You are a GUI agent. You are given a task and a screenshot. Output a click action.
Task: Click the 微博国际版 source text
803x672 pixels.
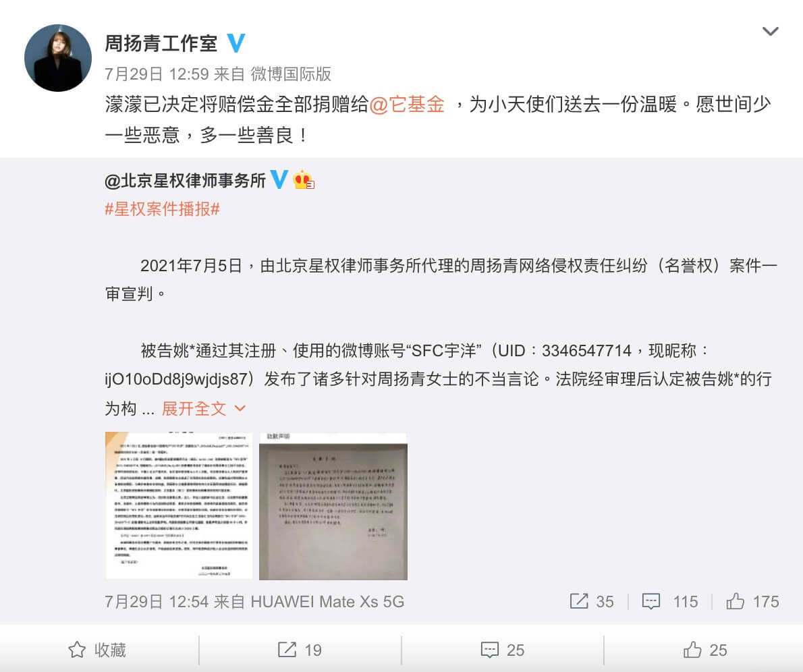[x=291, y=74]
